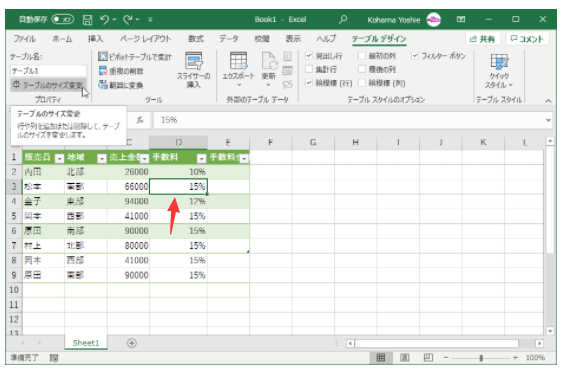This screenshot has width=562, height=369.
Task: Open customize quick access toolbar dropdown
Action: click(x=150, y=19)
